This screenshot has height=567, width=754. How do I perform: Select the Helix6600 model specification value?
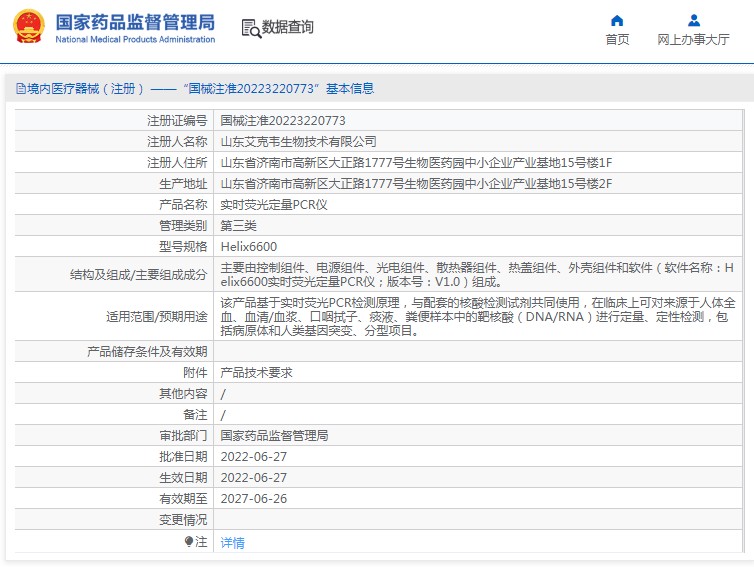click(249, 247)
